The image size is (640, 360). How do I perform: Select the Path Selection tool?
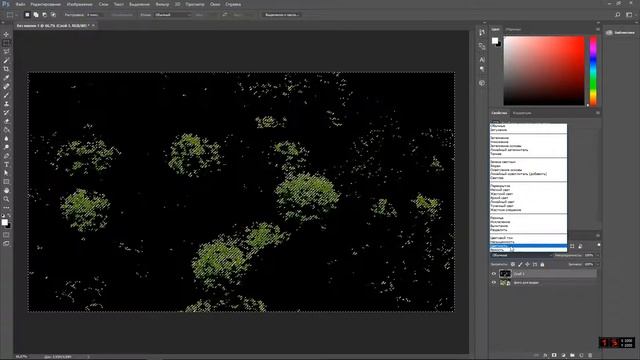coord(6,173)
